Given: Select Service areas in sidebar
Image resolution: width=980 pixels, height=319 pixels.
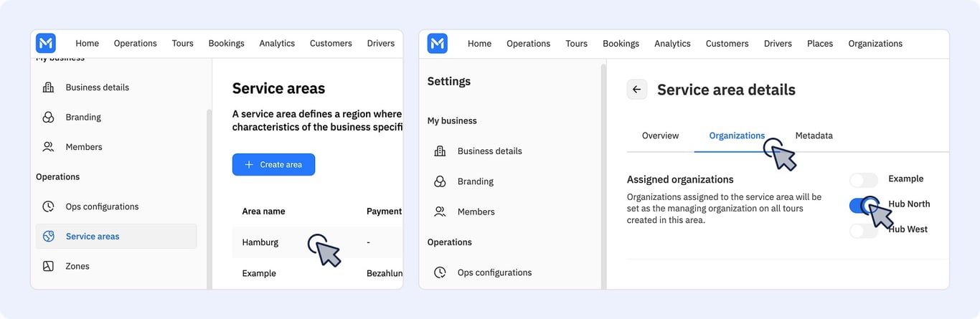Looking at the screenshot, I should coord(116,237).
